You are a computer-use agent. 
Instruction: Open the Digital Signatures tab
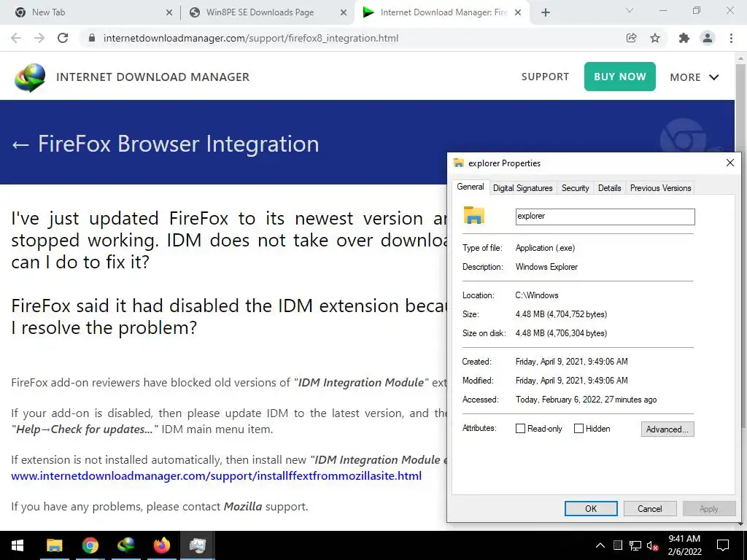point(522,188)
